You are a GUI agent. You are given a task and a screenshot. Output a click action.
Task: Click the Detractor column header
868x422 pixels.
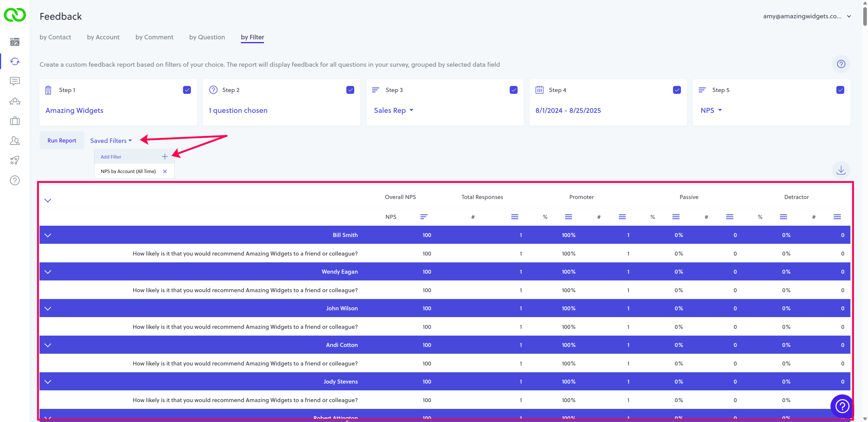[796, 197]
